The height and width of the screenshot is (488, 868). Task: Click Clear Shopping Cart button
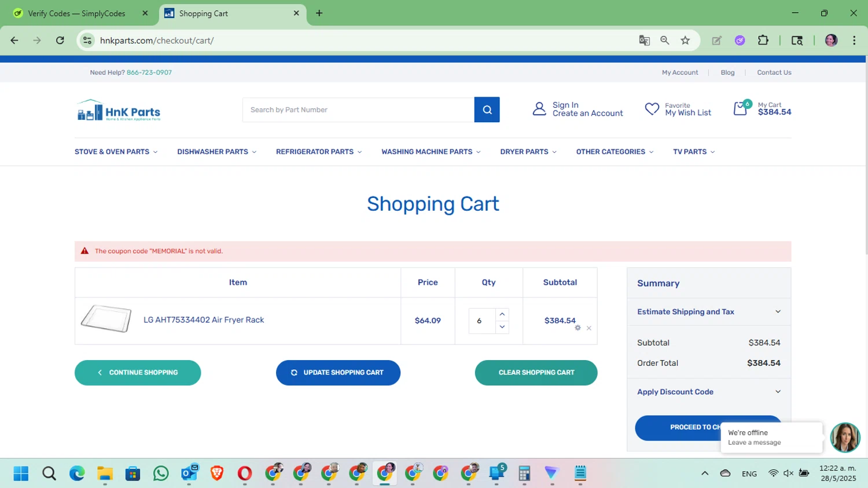(536, 373)
